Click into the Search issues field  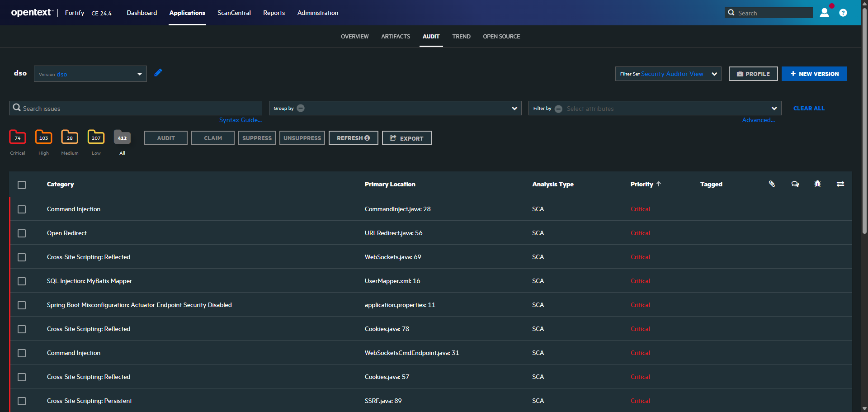(x=136, y=108)
